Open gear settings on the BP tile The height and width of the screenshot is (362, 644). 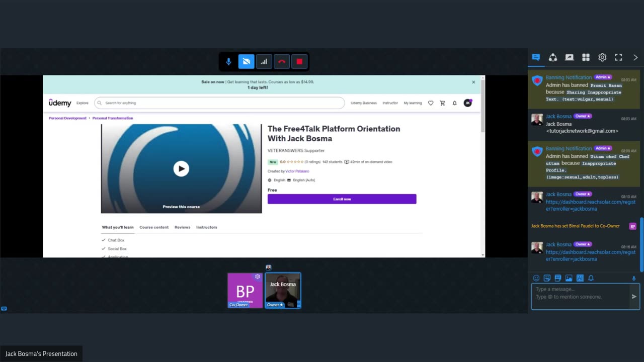[258, 277]
